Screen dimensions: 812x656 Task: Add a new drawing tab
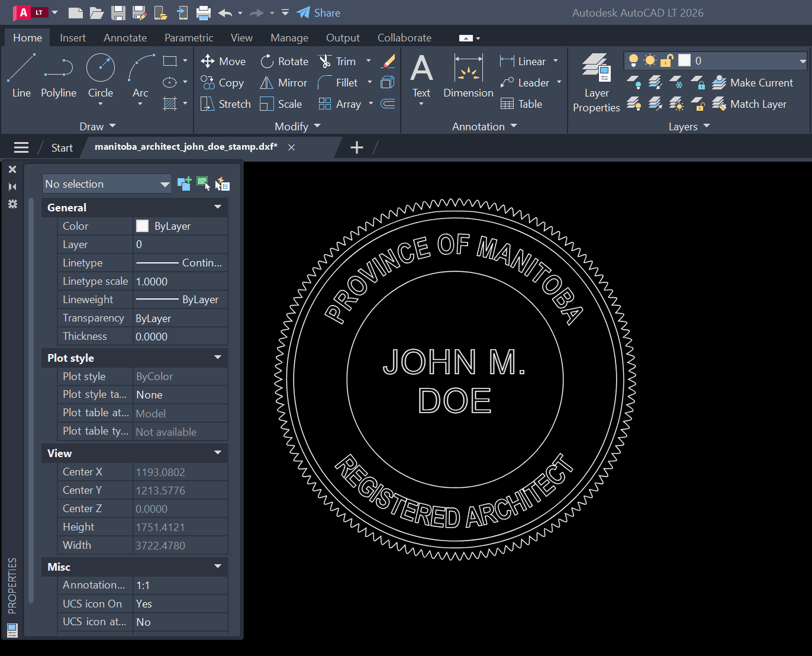(357, 147)
